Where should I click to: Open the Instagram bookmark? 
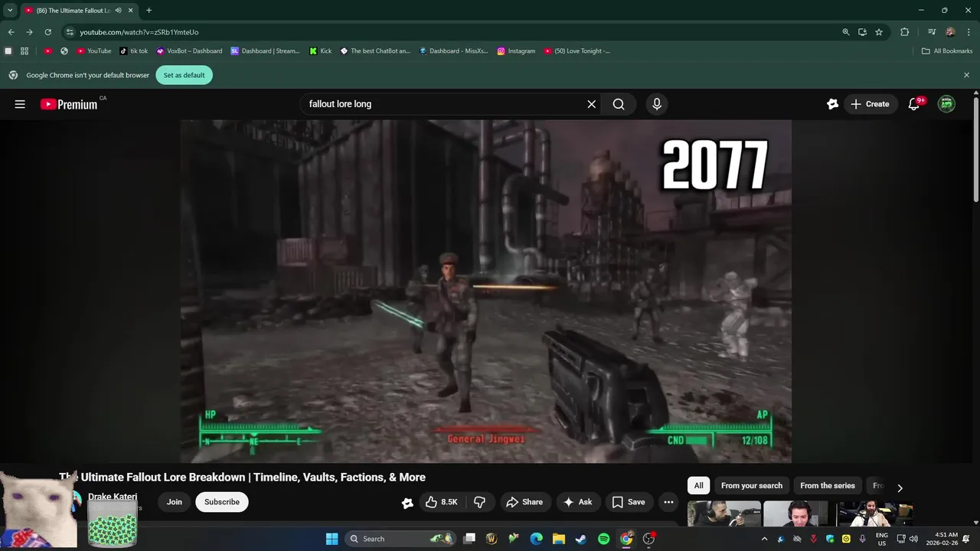516,51
